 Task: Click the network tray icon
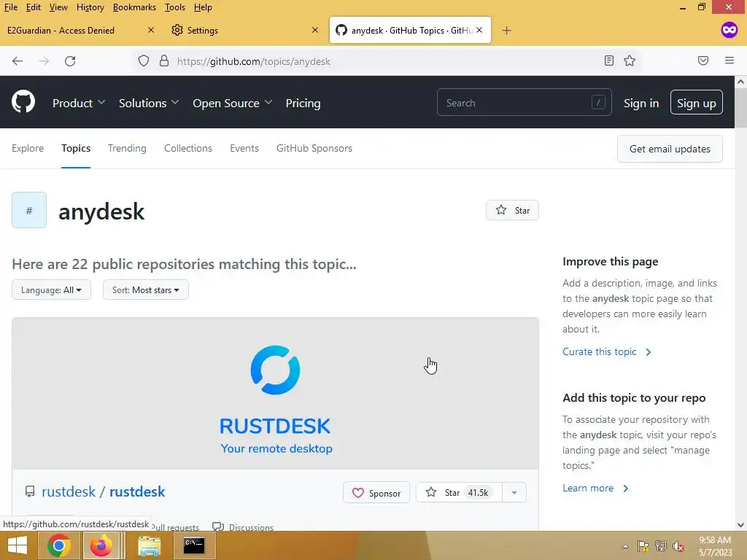coord(661,545)
